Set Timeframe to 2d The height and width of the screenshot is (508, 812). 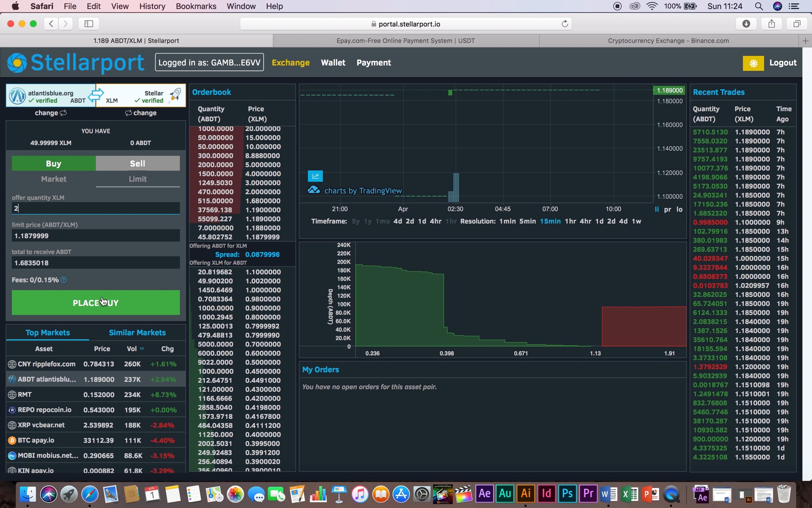(410, 221)
